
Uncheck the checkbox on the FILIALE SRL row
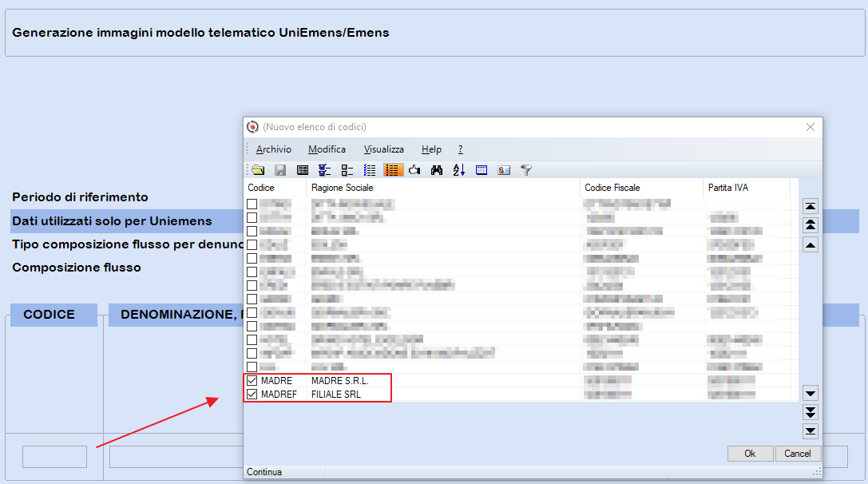(252, 395)
